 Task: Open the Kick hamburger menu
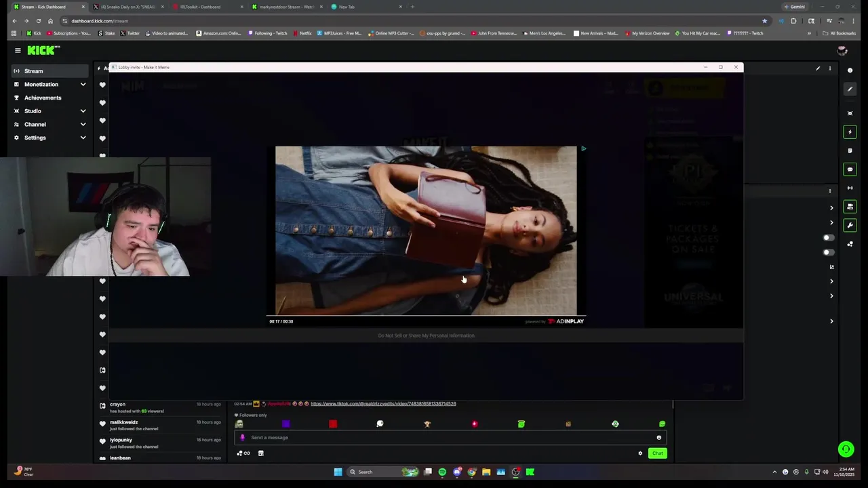(x=18, y=50)
